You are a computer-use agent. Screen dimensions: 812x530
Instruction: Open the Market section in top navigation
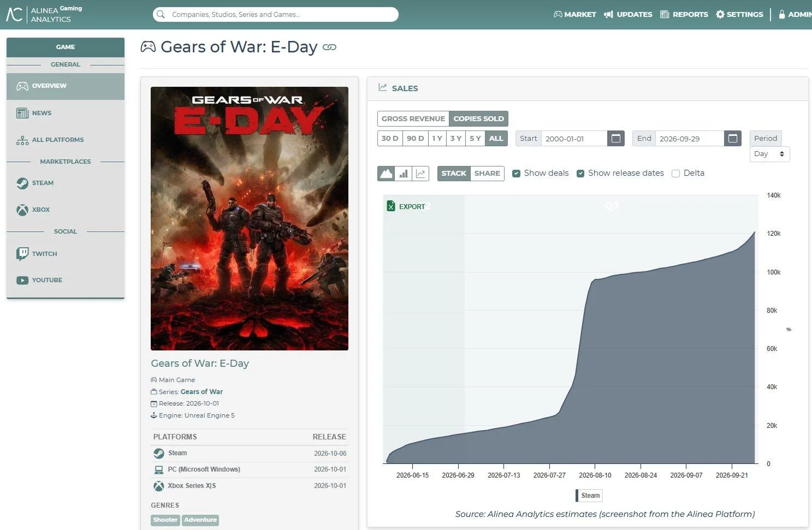click(575, 14)
